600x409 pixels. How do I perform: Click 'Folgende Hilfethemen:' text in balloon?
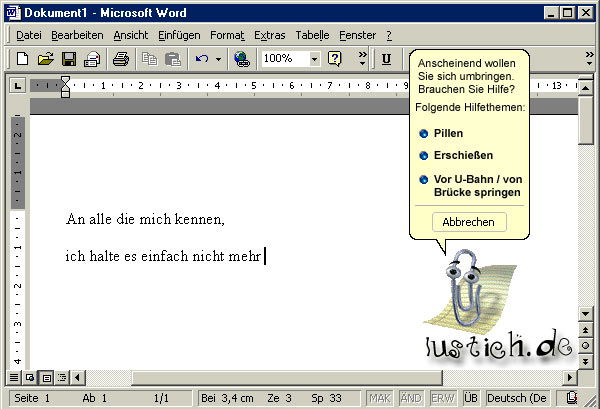470,108
